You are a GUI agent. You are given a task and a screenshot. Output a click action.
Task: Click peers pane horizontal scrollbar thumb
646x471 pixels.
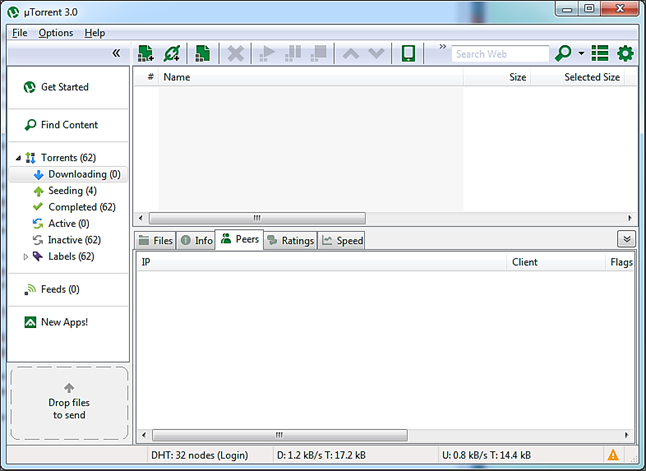coord(280,435)
